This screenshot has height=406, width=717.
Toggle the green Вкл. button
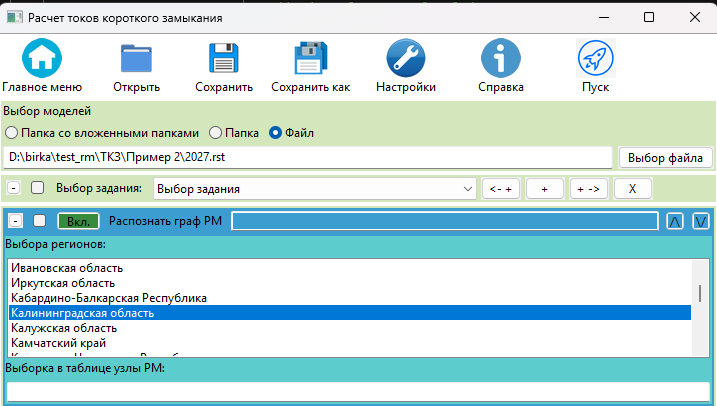78,221
